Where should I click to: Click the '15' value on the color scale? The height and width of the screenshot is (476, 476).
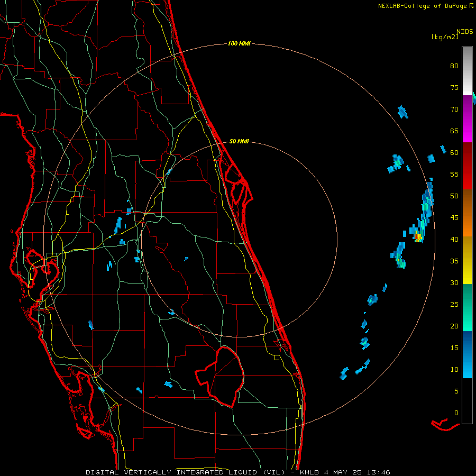click(454, 348)
